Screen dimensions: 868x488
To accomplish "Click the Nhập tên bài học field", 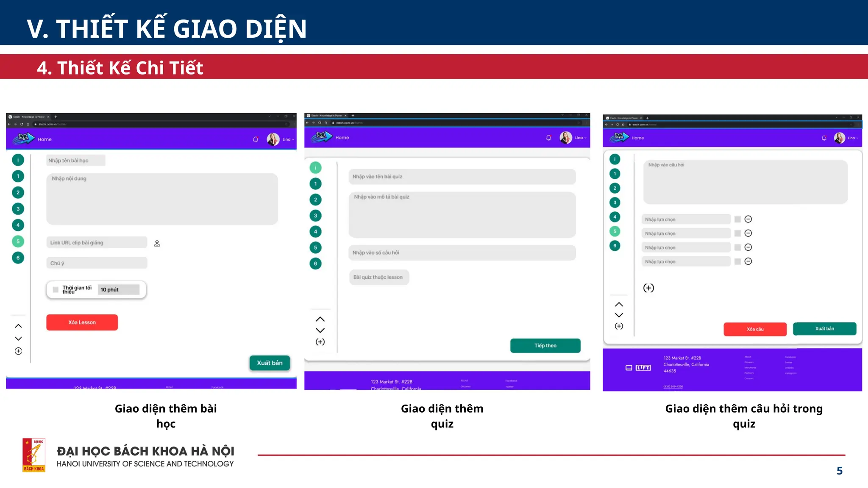I will point(75,161).
